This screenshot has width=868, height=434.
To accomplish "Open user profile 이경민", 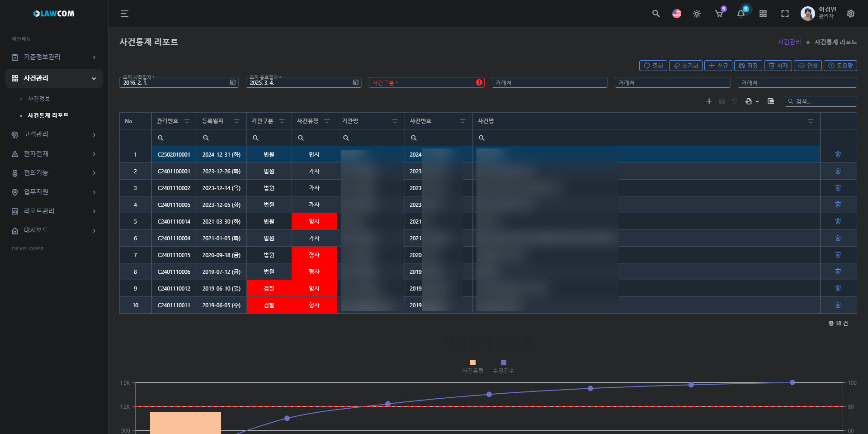I will pos(819,13).
